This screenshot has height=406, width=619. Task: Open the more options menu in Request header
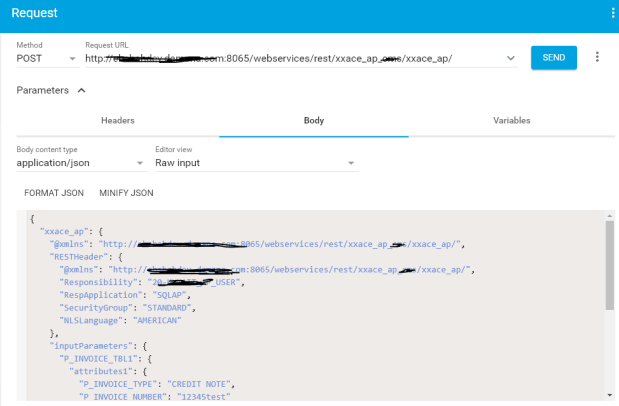click(612, 13)
